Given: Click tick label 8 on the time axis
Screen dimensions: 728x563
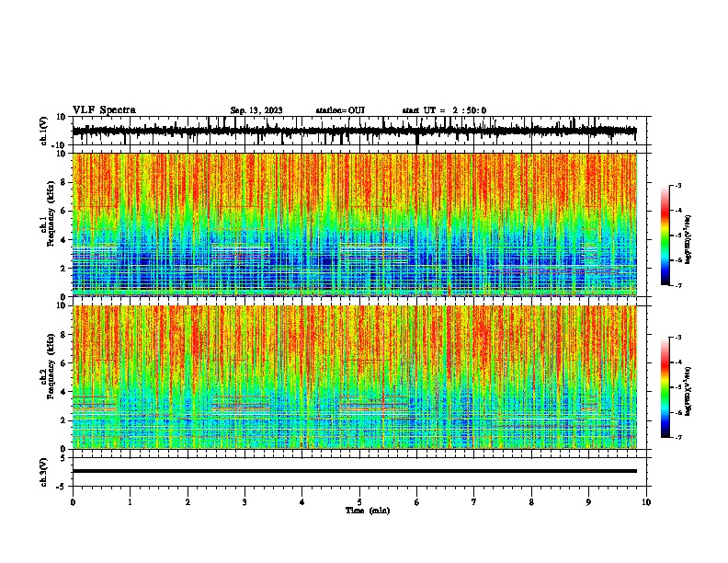Looking at the screenshot, I should coord(531,502).
